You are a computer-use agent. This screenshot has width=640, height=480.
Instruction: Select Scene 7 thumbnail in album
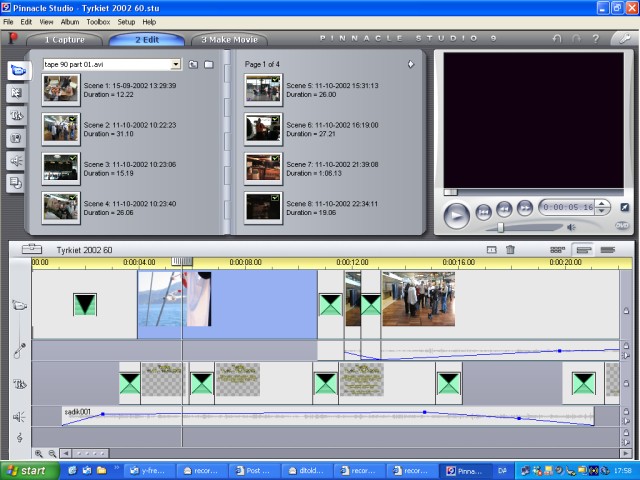tap(263, 169)
